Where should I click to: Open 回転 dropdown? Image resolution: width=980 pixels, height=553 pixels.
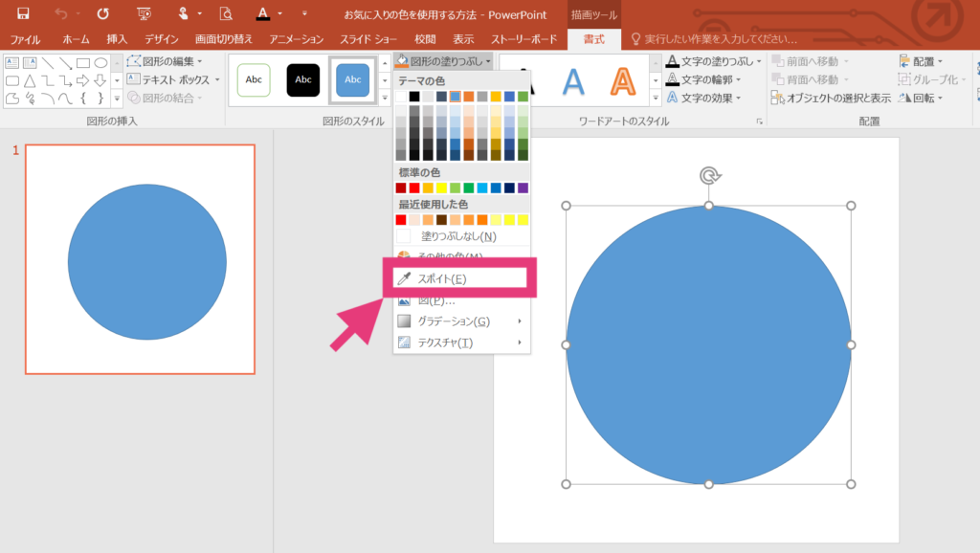point(921,99)
